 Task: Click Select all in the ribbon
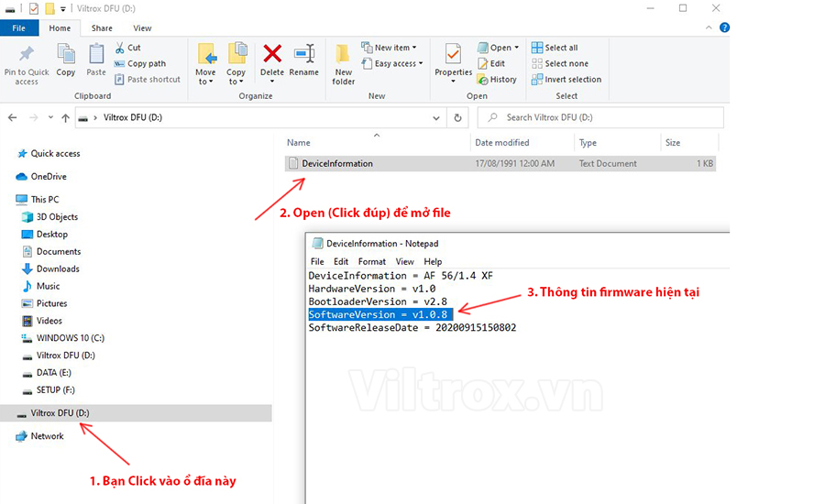[x=555, y=48]
